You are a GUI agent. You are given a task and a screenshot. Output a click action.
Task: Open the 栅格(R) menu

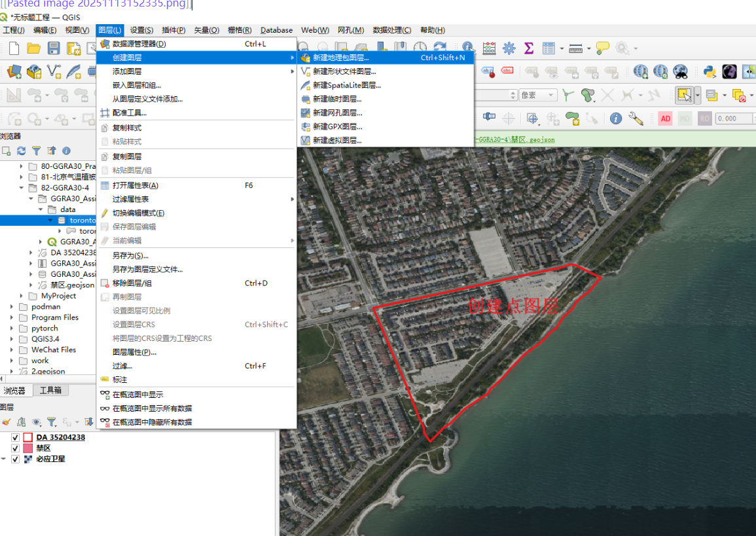239,30
